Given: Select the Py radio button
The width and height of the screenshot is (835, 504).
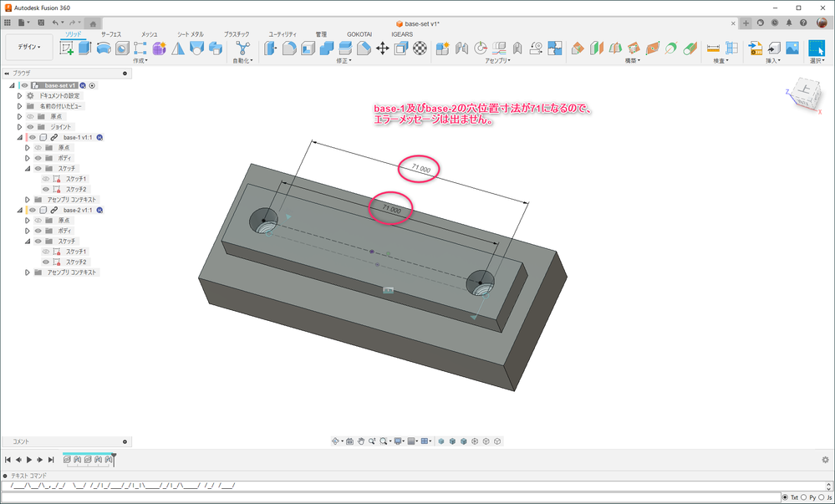Looking at the screenshot, I should [x=803, y=497].
